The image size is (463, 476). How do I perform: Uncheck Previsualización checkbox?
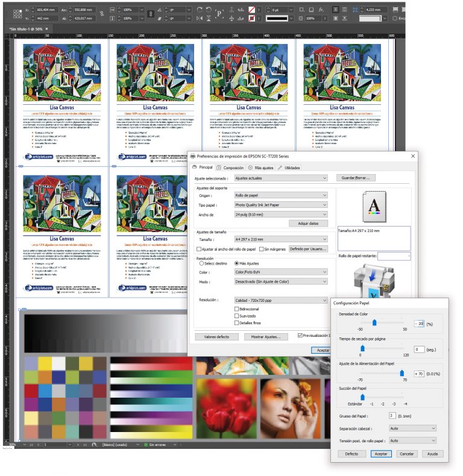300,336
